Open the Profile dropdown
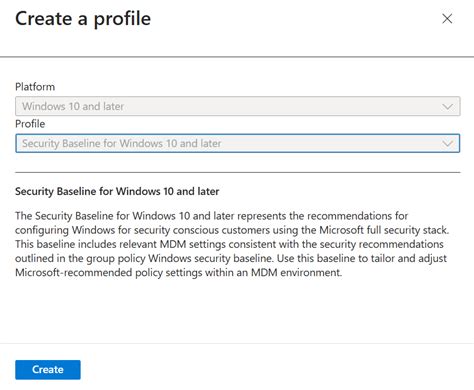Image resolution: width=474 pixels, height=390 pixels. click(238, 143)
